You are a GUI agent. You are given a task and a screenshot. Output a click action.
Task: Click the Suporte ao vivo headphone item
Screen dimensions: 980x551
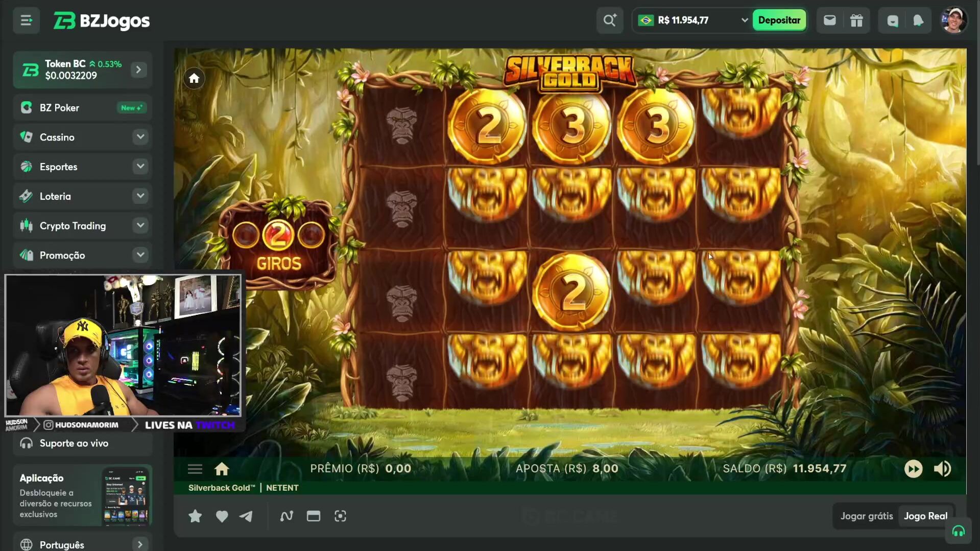tap(83, 443)
